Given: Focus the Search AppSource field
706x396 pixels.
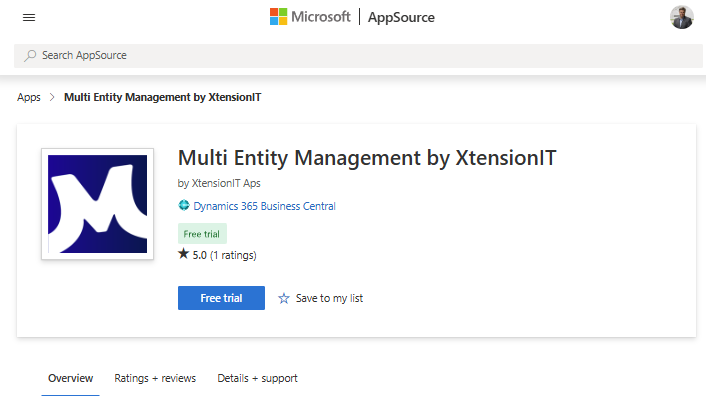Looking at the screenshot, I should coord(358,56).
